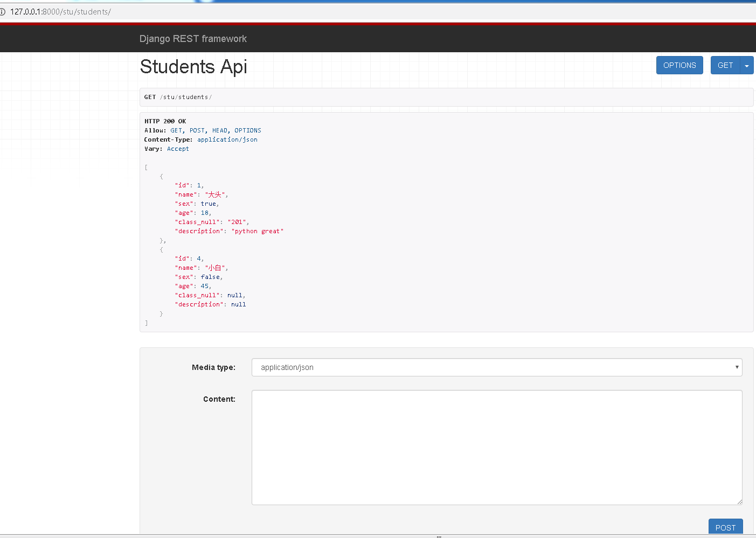Click the "sex": false line
The image size is (756, 538).
tap(198, 277)
